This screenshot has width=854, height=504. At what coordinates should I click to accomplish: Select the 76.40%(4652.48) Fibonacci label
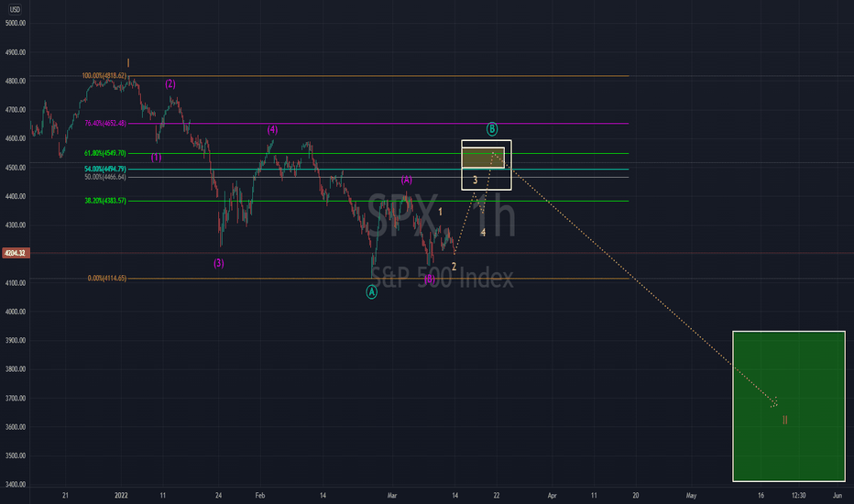coord(105,124)
